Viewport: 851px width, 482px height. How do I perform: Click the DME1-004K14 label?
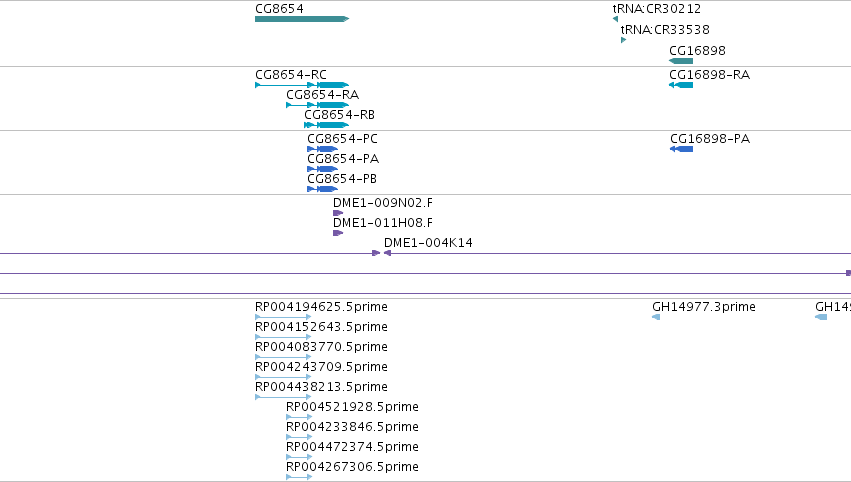click(428, 243)
